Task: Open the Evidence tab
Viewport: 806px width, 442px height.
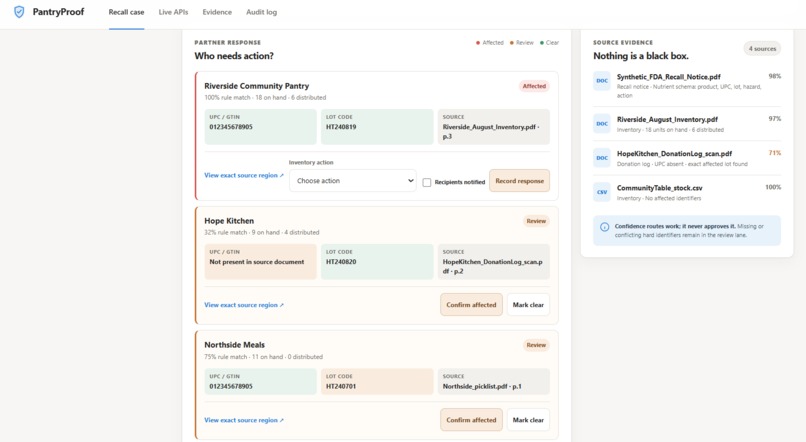Action: (217, 12)
